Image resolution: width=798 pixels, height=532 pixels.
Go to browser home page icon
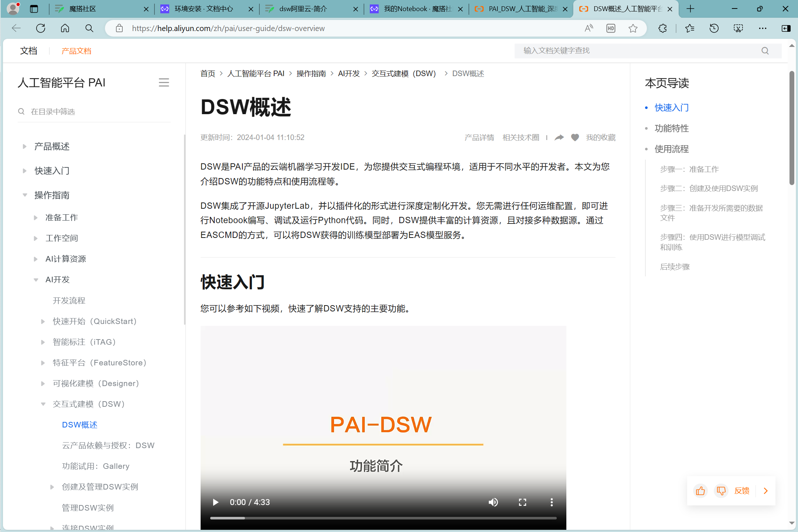(x=65, y=28)
